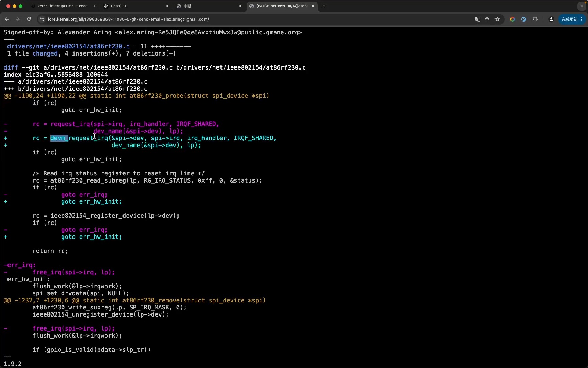Click the '--- a/drivers/net/ieee802154/at86rf230.c' line
The height and width of the screenshot is (368, 588).
76,82
